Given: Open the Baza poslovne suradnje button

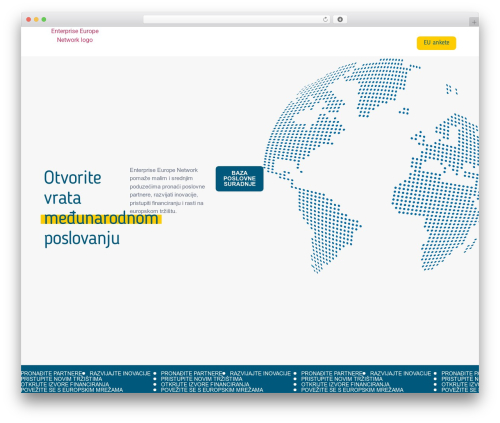Looking at the screenshot, I should click(x=239, y=179).
